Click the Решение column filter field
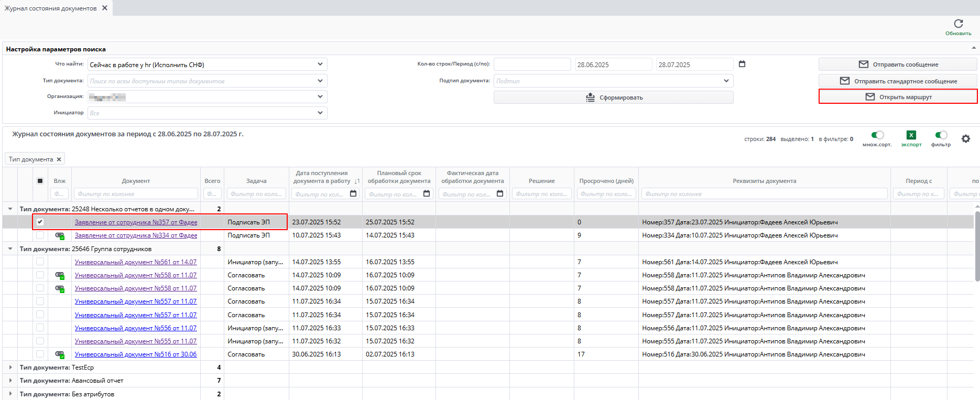The height and width of the screenshot is (400, 980). coord(541,194)
